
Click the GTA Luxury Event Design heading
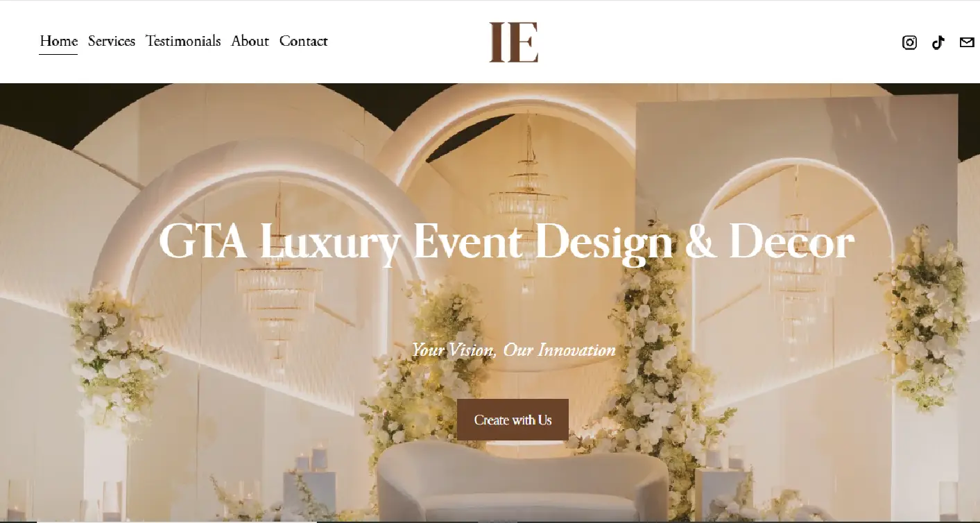click(x=506, y=242)
